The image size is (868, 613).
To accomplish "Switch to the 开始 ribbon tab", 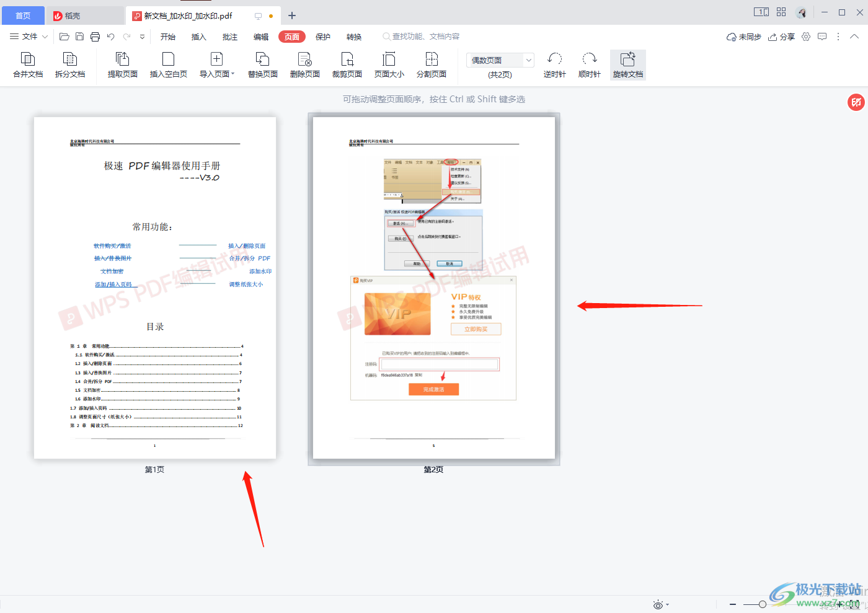I will pos(168,37).
